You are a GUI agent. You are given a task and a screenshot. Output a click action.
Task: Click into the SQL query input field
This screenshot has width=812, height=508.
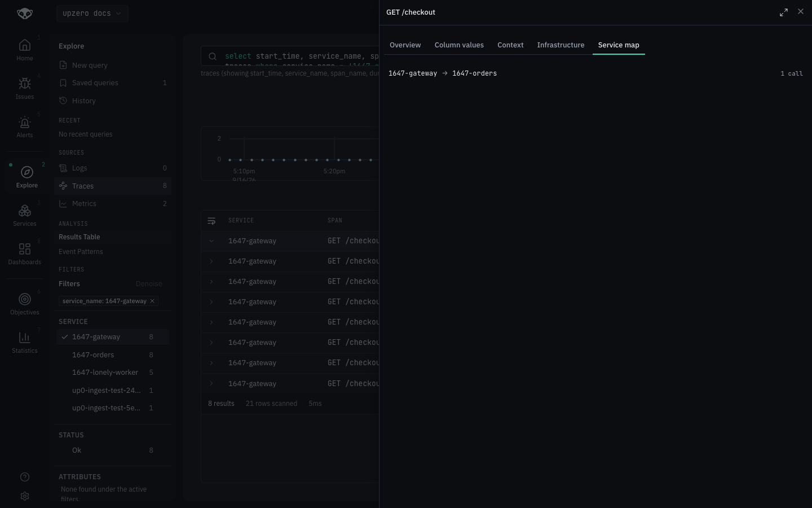pyautogui.click(x=302, y=56)
